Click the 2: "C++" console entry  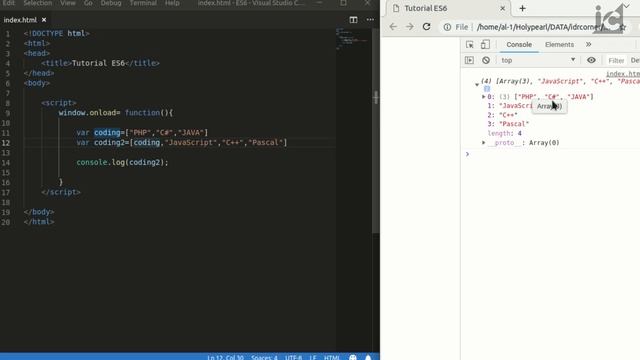(502, 115)
